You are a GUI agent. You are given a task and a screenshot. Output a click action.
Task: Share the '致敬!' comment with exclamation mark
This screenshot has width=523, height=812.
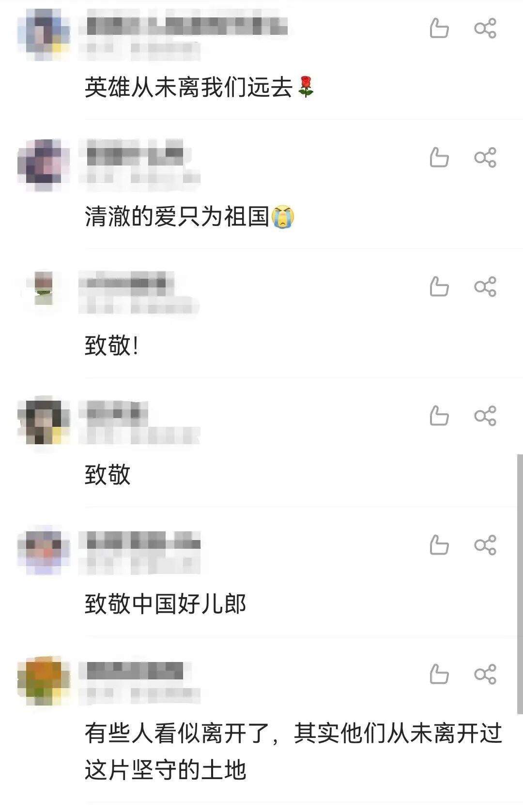point(485,286)
